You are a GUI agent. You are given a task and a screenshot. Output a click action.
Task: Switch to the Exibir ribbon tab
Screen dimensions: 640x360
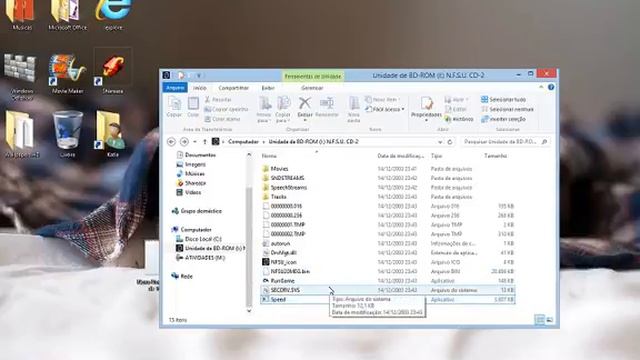coord(268,88)
